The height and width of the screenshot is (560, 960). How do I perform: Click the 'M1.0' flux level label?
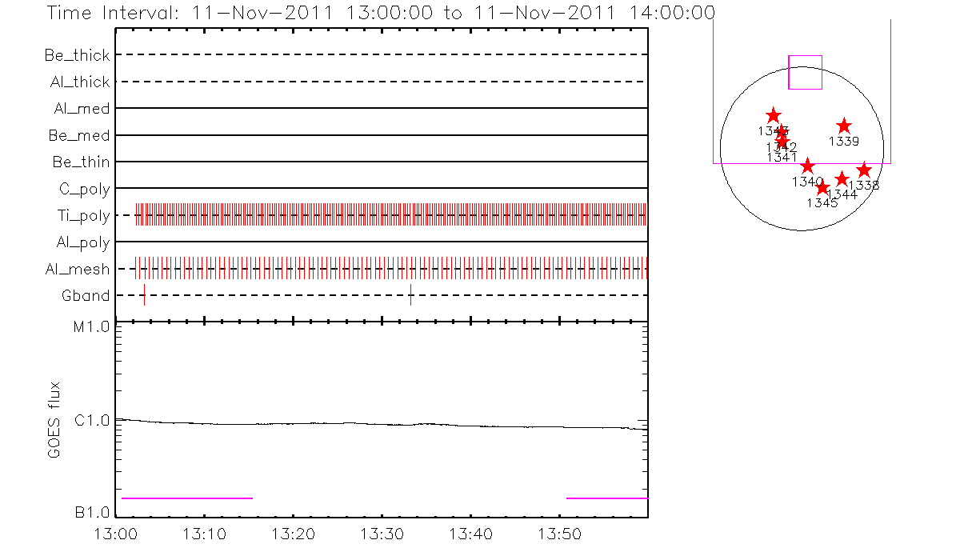[x=93, y=326]
